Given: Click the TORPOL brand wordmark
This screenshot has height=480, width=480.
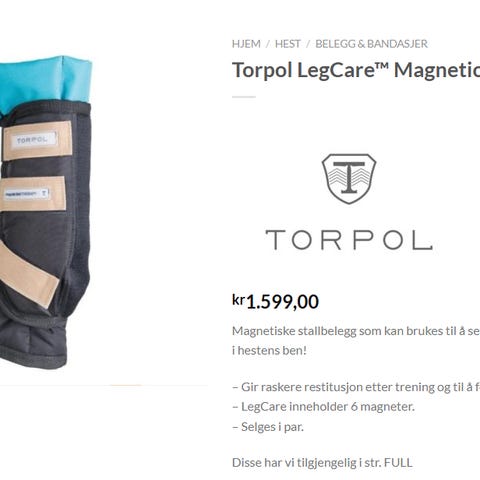Looking at the screenshot, I should (x=349, y=240).
